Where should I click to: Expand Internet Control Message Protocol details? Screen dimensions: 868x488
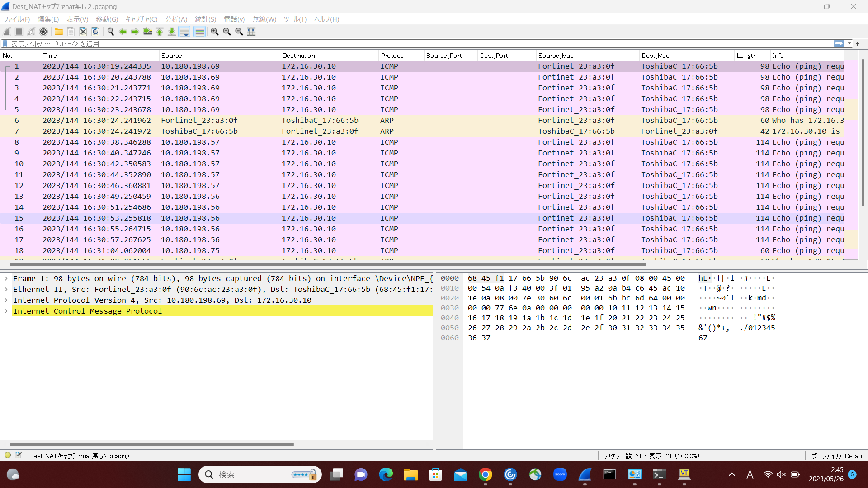(6, 311)
